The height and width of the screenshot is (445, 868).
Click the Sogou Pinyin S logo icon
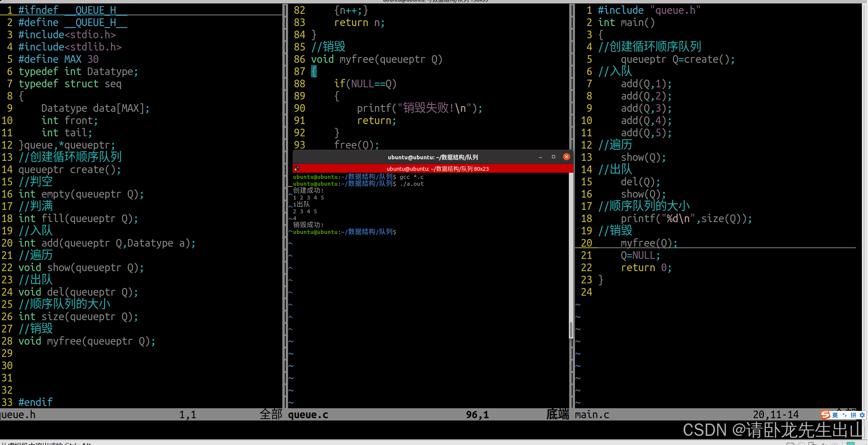(825, 414)
